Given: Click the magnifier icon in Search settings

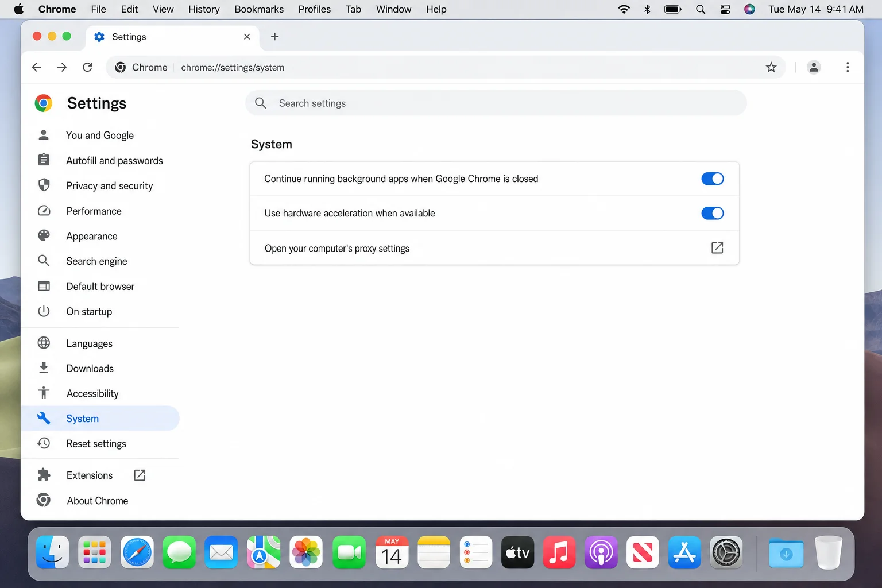Looking at the screenshot, I should coord(261,103).
